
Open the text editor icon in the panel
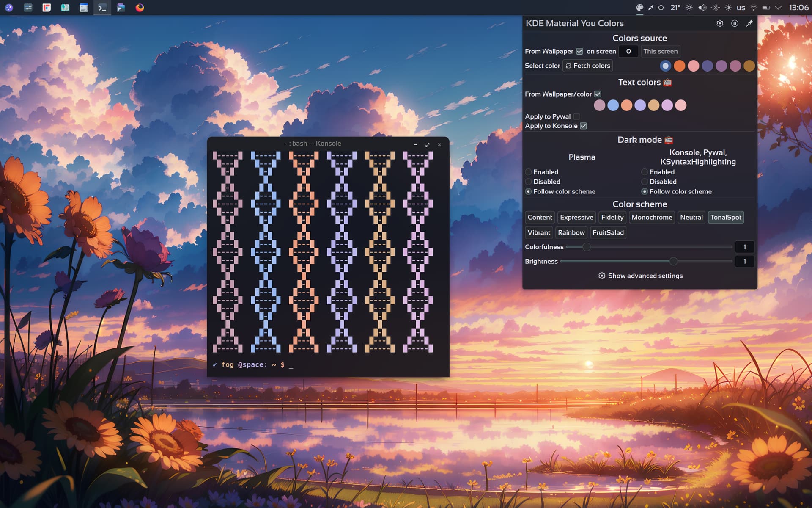coord(84,8)
